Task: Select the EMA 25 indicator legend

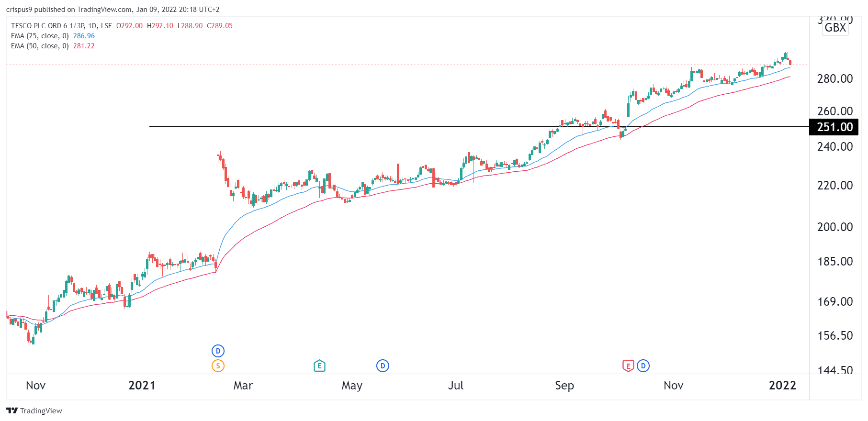Action: 40,36
